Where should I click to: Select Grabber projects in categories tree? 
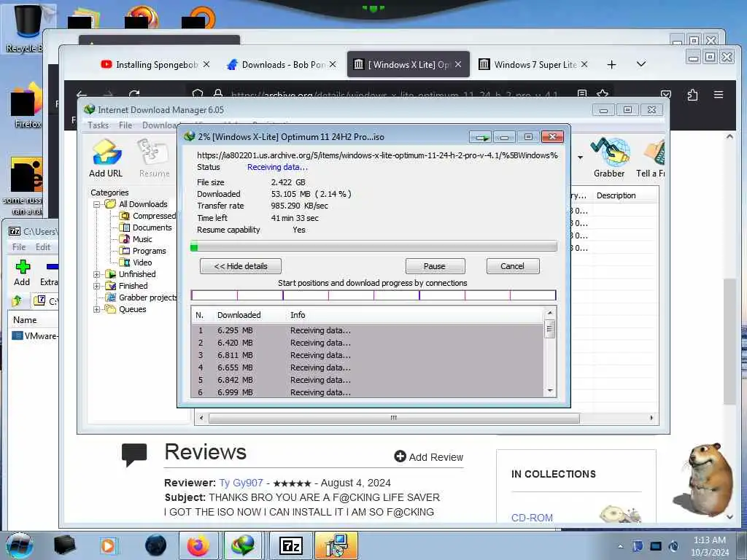click(141, 297)
